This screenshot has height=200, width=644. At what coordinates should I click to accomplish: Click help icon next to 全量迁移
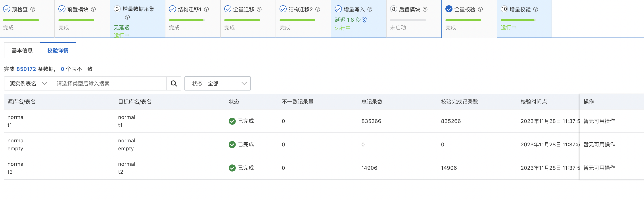tap(259, 9)
